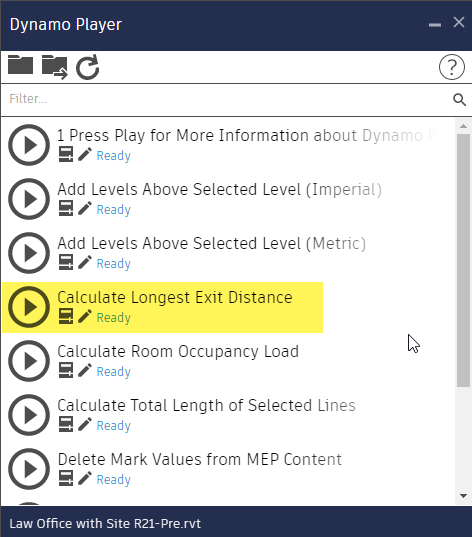472x537 pixels.
Task: Run Delete Mark Values from MEP Content
Action: click(x=29, y=469)
